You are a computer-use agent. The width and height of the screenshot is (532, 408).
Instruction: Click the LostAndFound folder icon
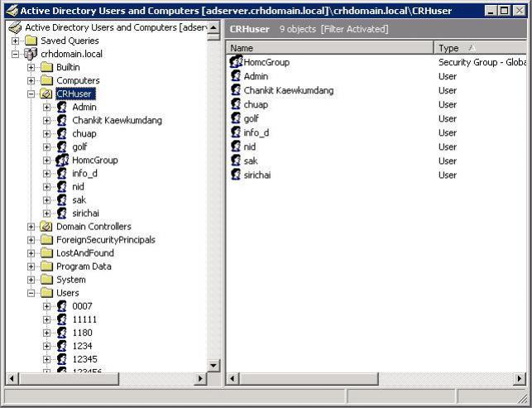click(x=46, y=253)
